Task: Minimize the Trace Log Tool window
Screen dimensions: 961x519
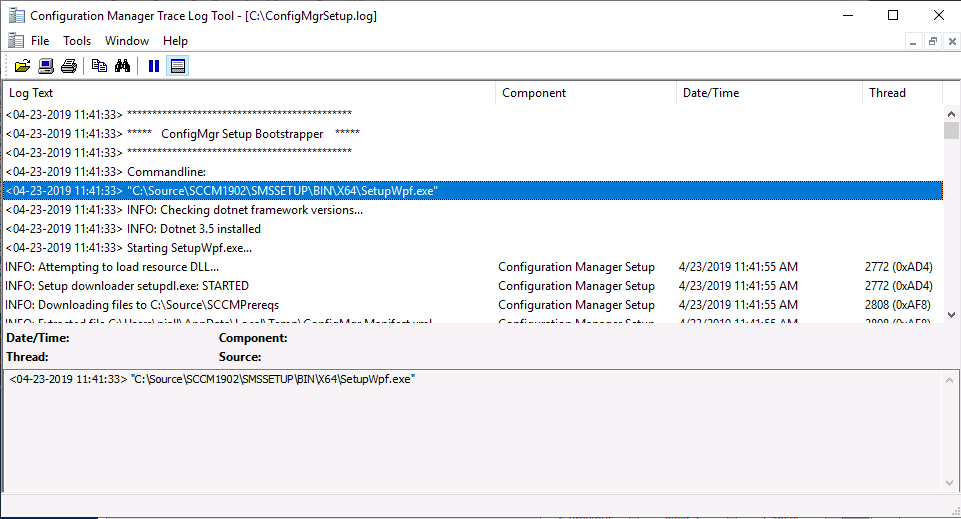Action: point(848,15)
